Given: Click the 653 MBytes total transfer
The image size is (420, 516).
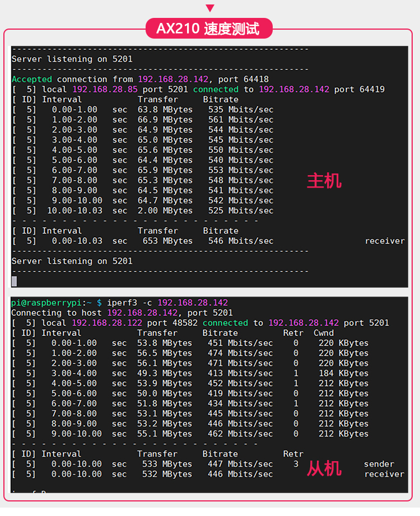Looking at the screenshot, I should pos(167,241).
